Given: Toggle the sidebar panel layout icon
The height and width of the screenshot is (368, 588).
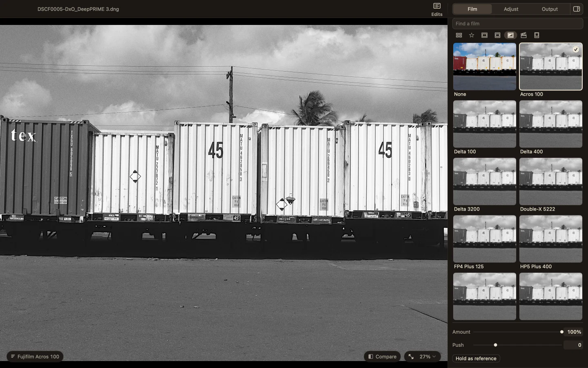Looking at the screenshot, I should tap(577, 9).
